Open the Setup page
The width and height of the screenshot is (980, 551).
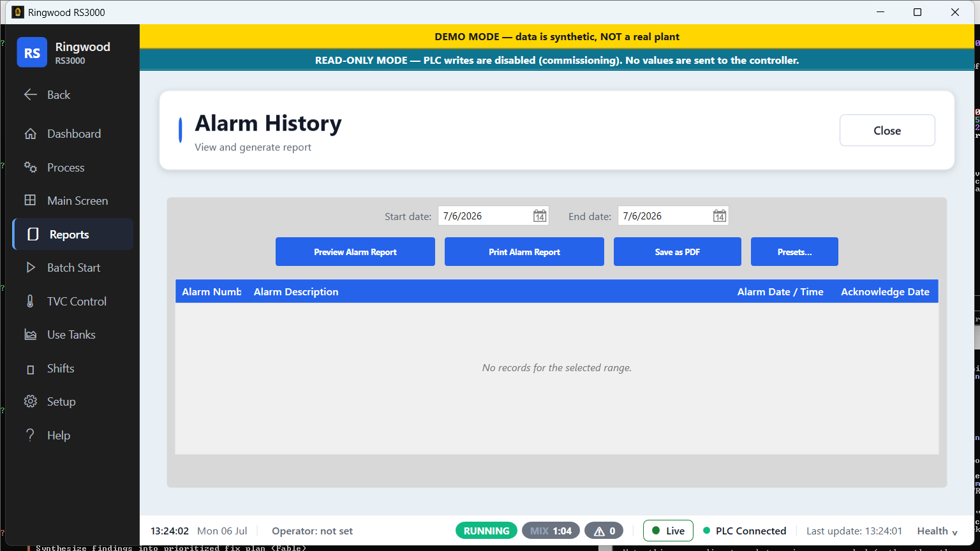pyautogui.click(x=73, y=402)
